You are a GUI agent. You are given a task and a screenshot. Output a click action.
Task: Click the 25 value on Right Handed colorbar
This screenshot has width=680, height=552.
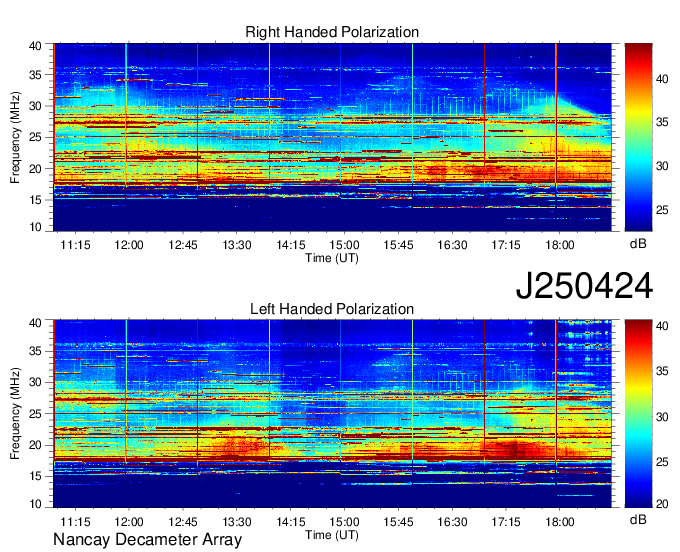pyautogui.click(x=662, y=210)
